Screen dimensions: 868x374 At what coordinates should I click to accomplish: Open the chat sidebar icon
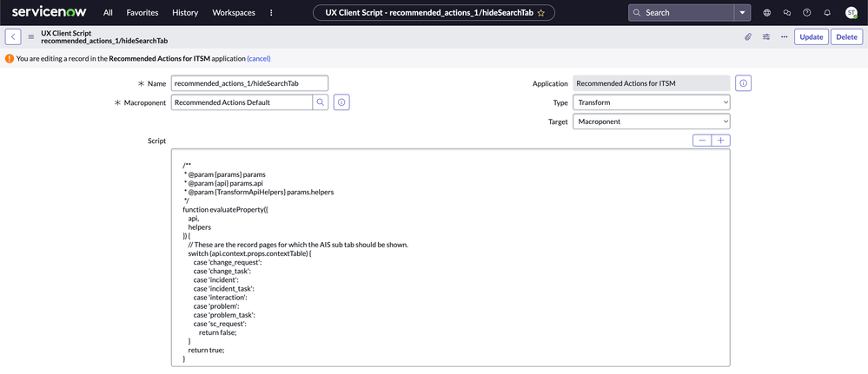point(787,12)
